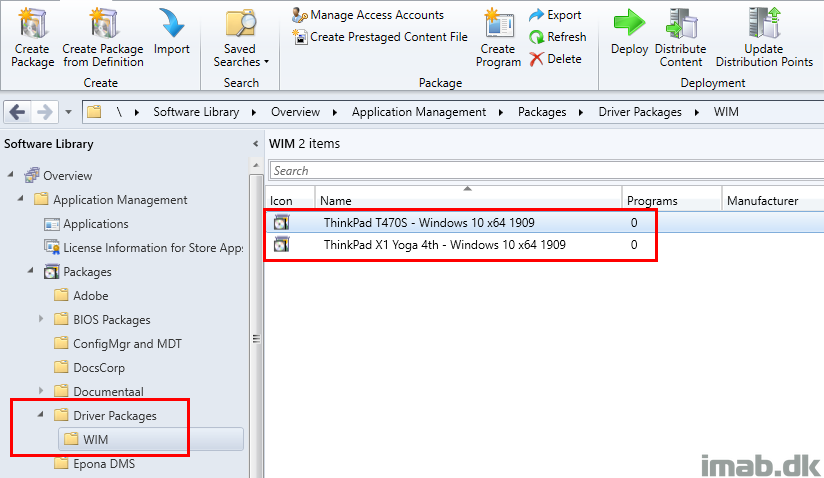This screenshot has height=478, width=824.
Task: Open the DocsCorp folder
Action: 99,368
